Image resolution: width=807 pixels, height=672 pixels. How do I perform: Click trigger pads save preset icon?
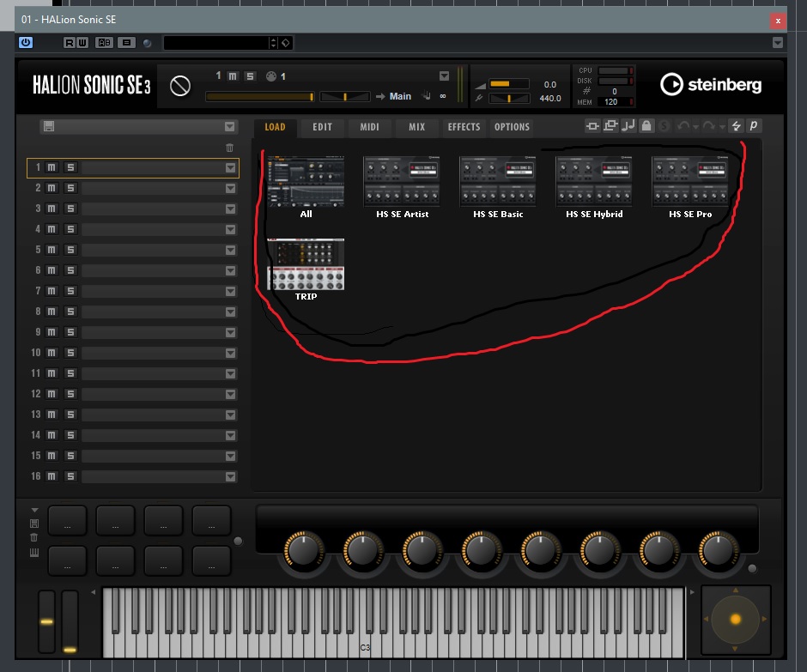(34, 524)
